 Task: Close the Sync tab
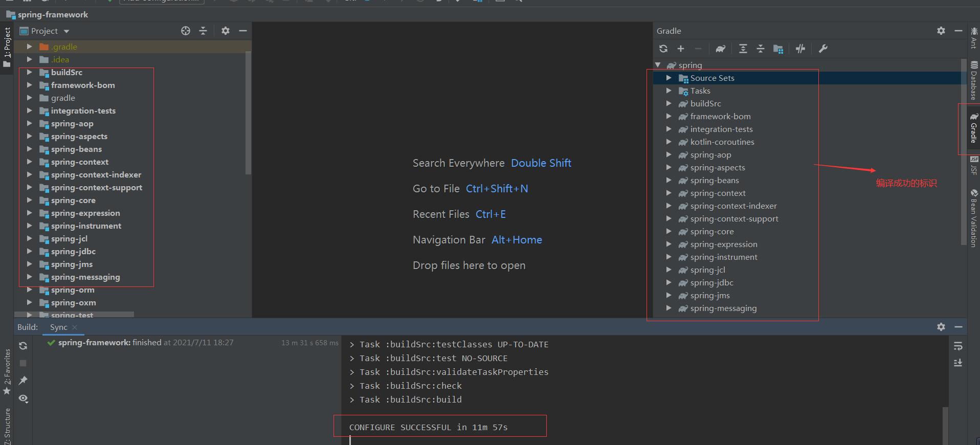pyautogui.click(x=75, y=327)
